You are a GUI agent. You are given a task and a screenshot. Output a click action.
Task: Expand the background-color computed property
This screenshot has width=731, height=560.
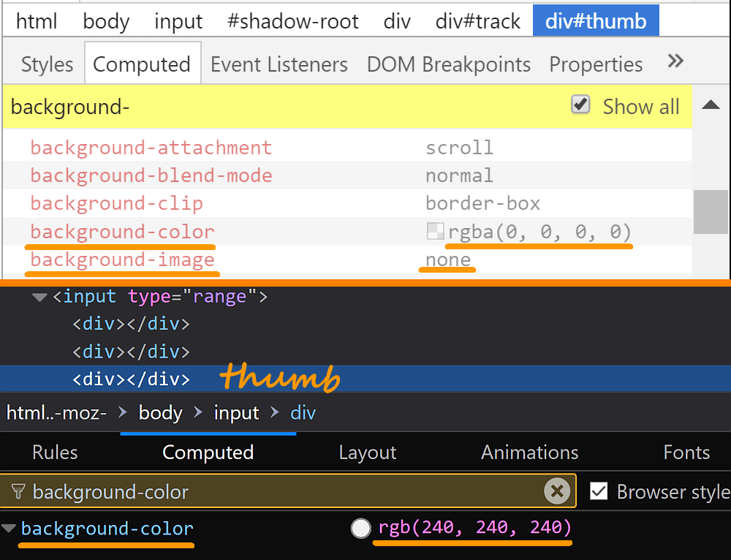10,529
